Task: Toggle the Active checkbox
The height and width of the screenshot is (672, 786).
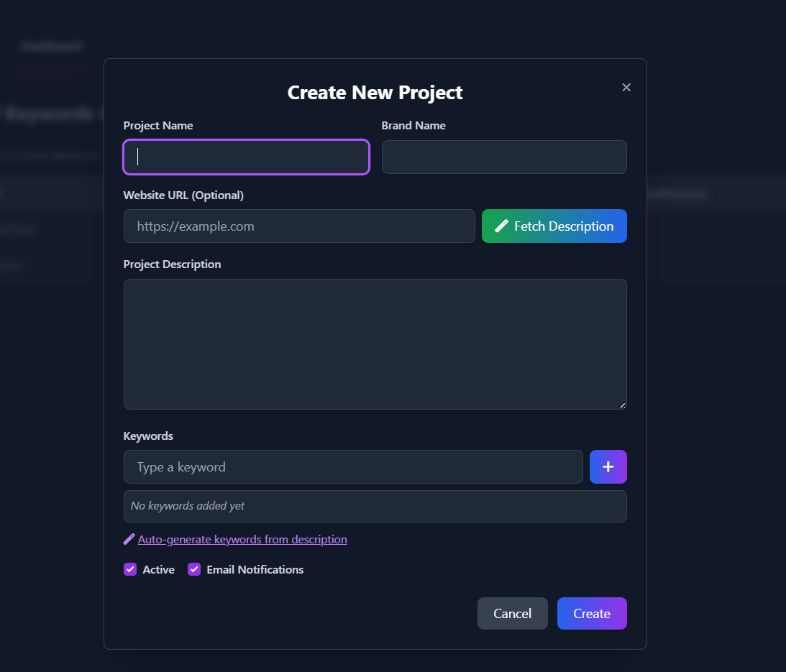Action: 130,569
